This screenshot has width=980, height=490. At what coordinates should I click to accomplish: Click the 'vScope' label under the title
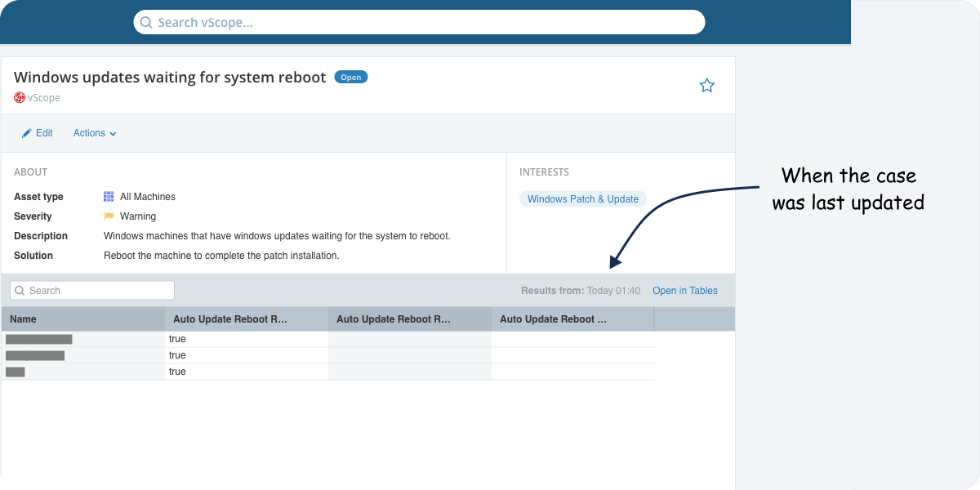pos(44,98)
